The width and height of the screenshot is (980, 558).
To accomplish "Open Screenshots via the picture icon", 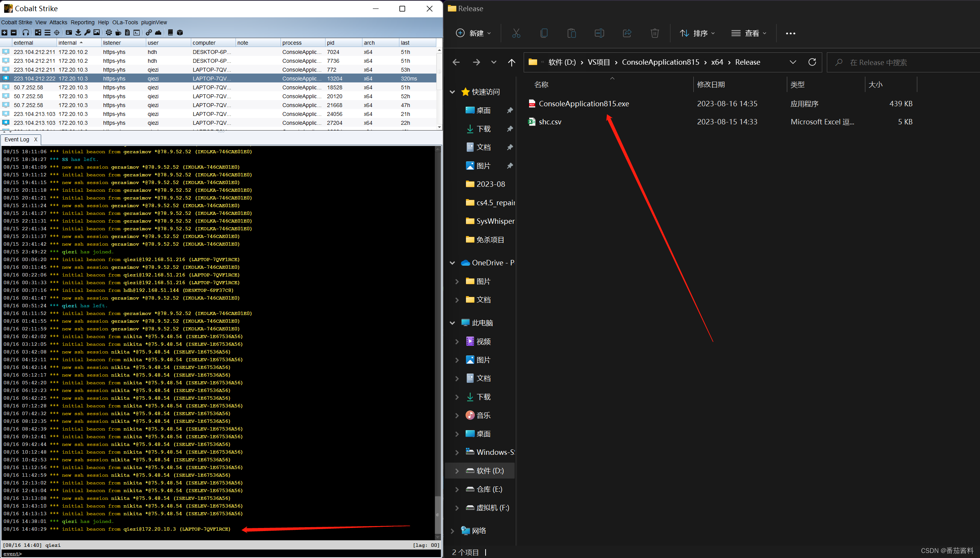I will click(97, 33).
